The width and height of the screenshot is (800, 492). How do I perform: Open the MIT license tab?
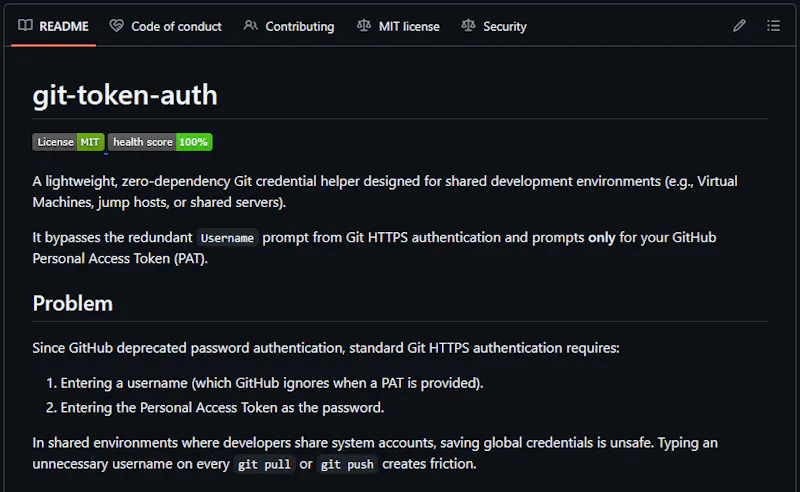[398, 26]
